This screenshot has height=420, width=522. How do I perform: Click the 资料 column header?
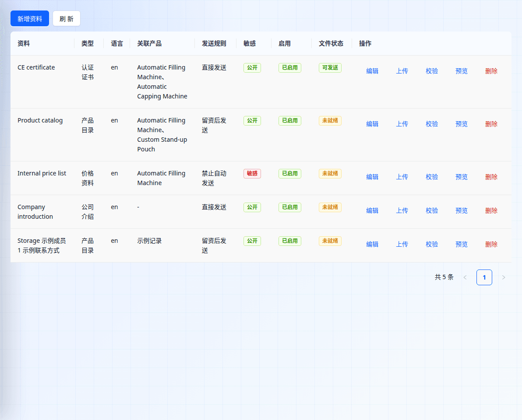click(x=24, y=44)
